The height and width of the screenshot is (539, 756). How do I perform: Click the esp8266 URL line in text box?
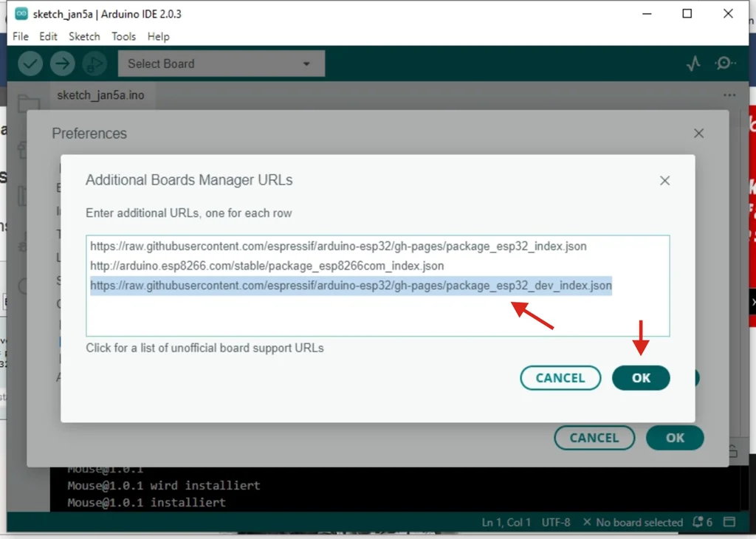tap(267, 265)
